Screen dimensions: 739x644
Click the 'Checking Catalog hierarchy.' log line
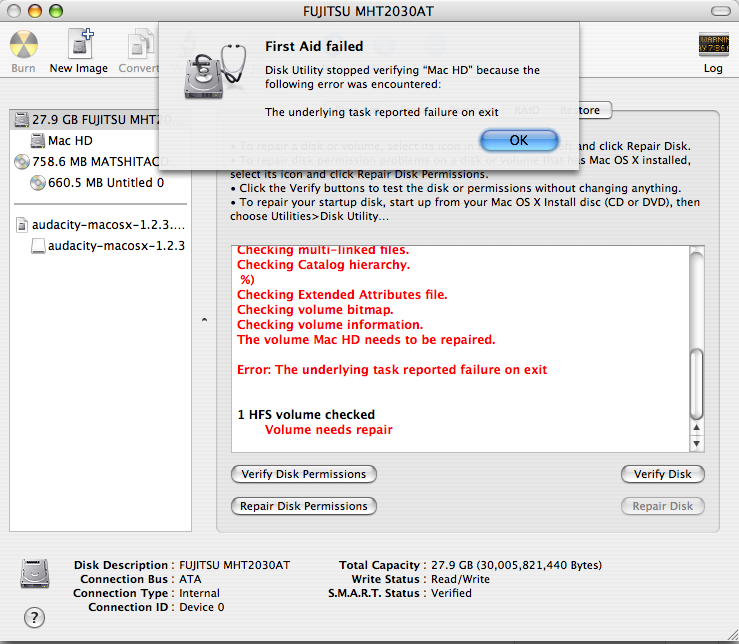pyautogui.click(x=323, y=265)
